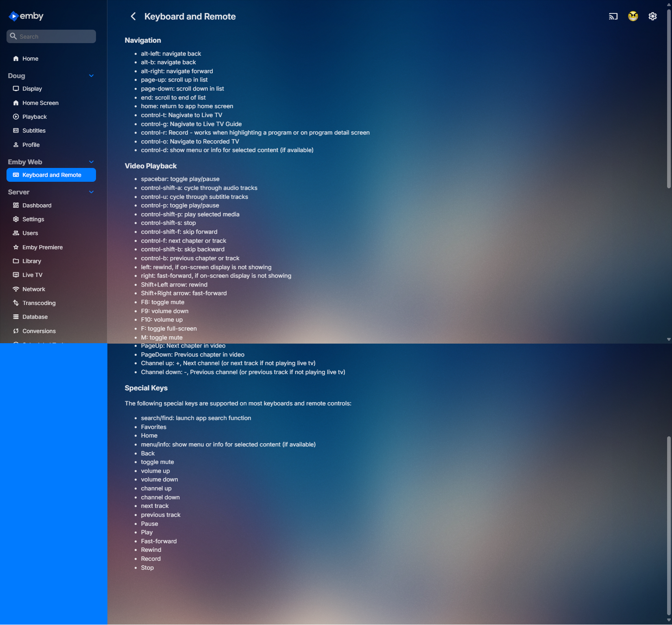The image size is (672, 625).
Task: Click "F9: volume down" line
Action: tap(165, 311)
